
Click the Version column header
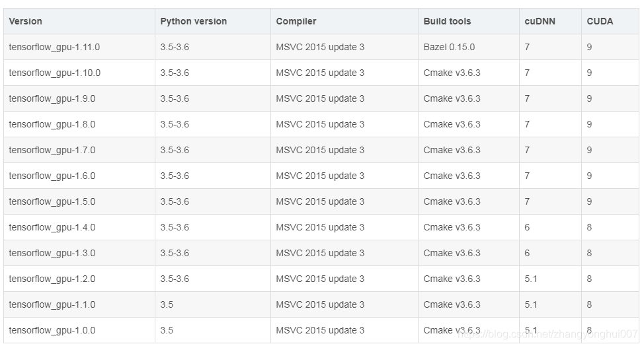tap(26, 21)
